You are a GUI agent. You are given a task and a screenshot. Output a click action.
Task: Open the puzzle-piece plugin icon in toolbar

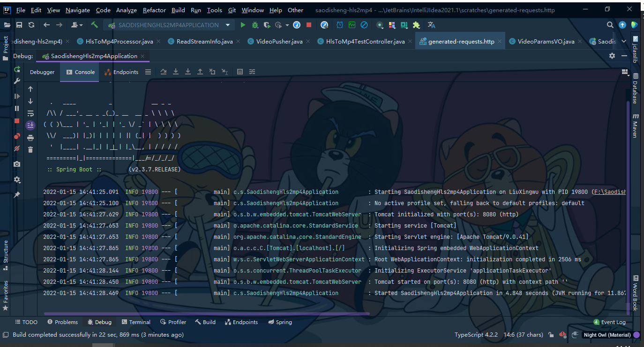(x=416, y=25)
